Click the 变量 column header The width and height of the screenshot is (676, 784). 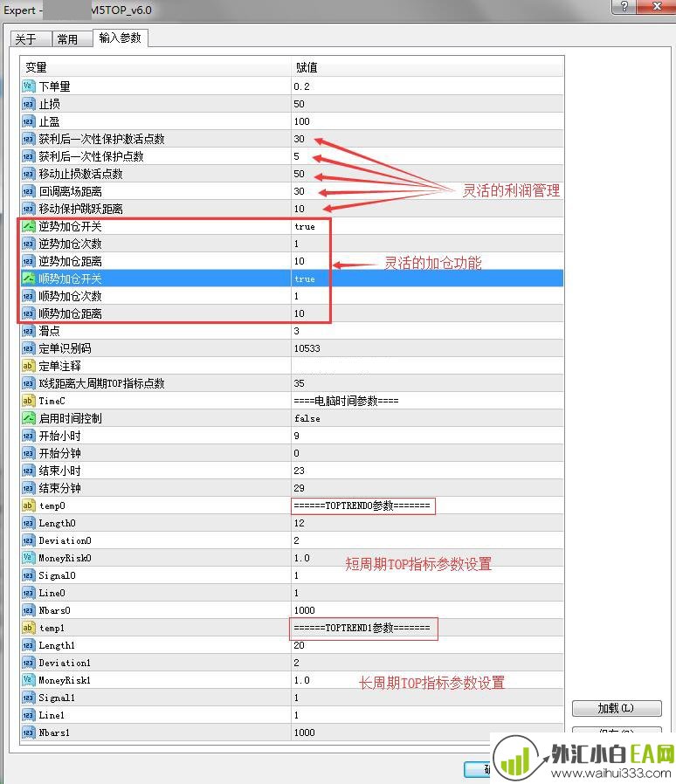click(x=155, y=67)
